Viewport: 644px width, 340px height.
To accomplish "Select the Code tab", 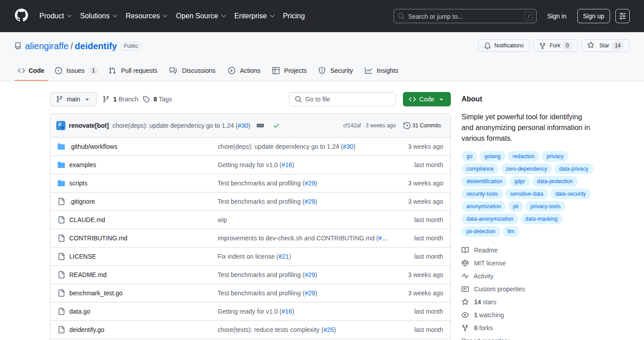I will tap(31, 71).
